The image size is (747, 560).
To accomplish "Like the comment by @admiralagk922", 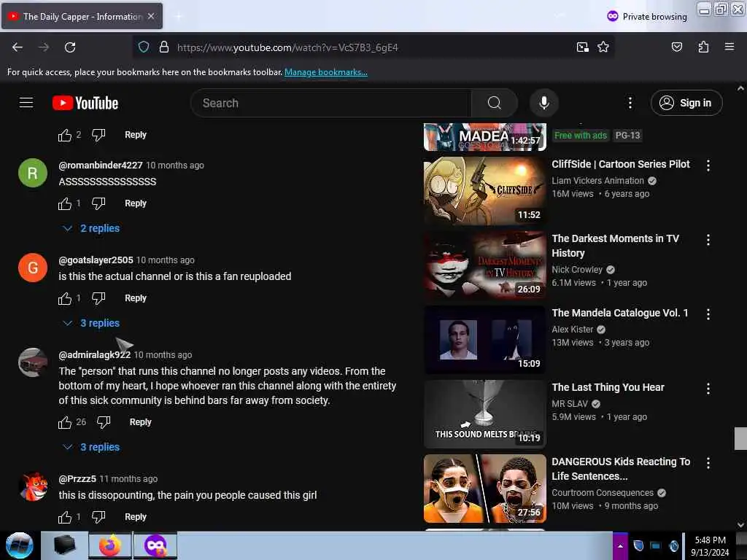I will coord(64,422).
